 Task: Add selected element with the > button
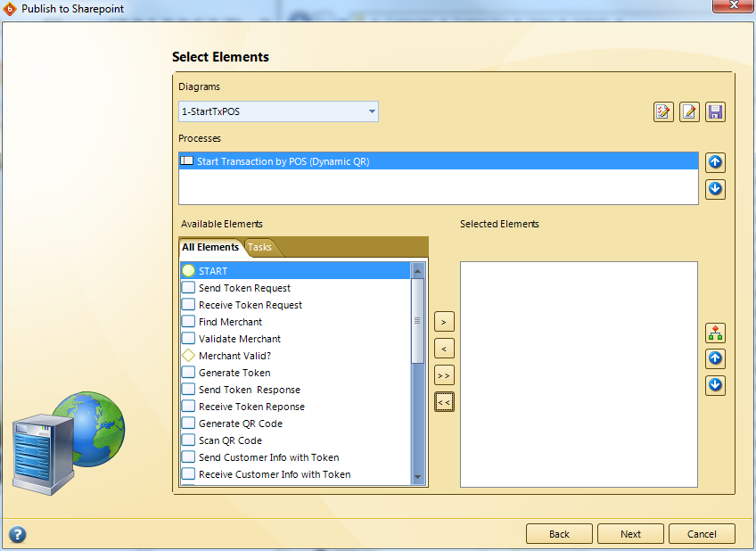click(444, 321)
